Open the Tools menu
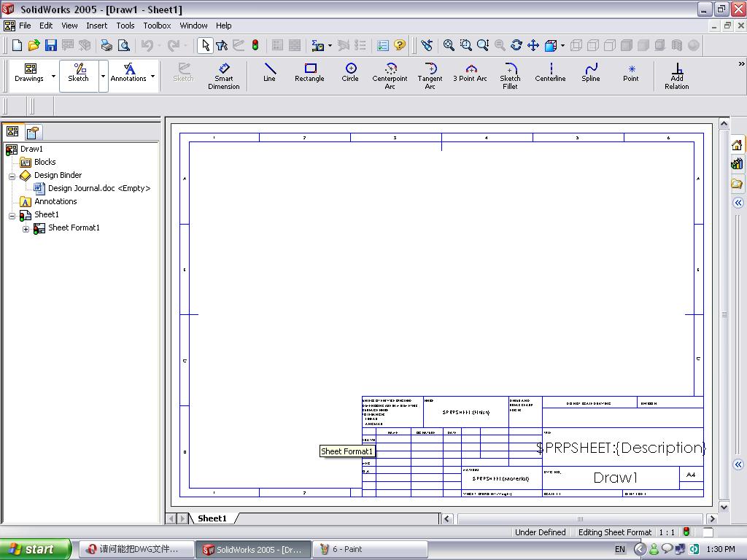This screenshot has width=747, height=560. (x=125, y=26)
